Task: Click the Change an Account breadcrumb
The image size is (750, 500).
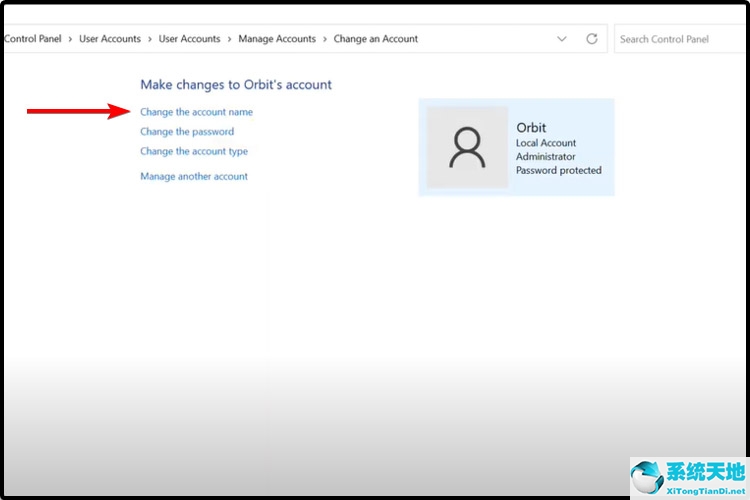Action: 375,39
